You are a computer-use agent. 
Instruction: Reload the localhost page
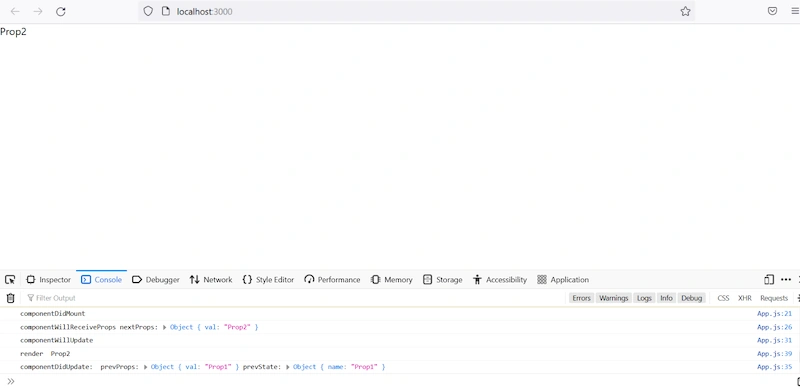[x=61, y=11]
